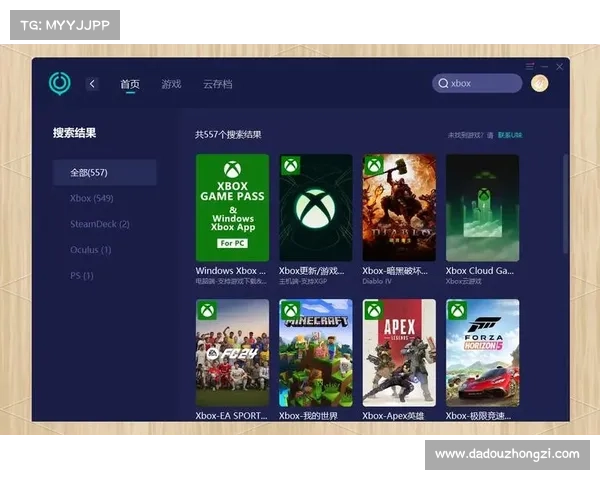This screenshot has width=600, height=480.
Task: Click the Xbox badge on FC24 cover
Action: click(207, 310)
